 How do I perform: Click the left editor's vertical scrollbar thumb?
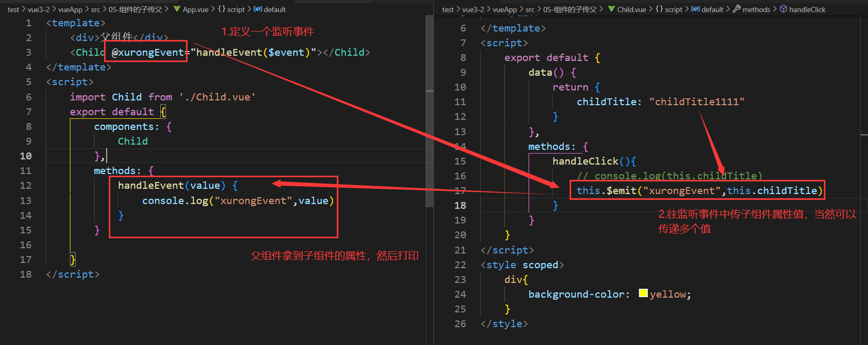430,110
